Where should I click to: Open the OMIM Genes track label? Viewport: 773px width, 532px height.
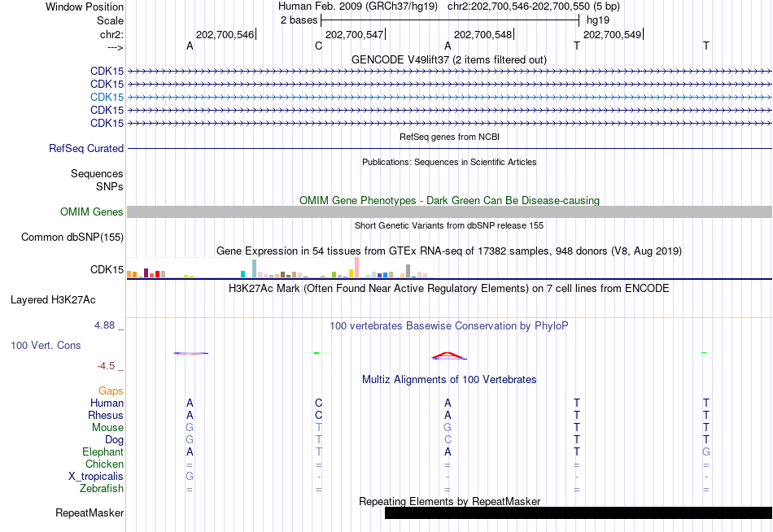pos(92,212)
